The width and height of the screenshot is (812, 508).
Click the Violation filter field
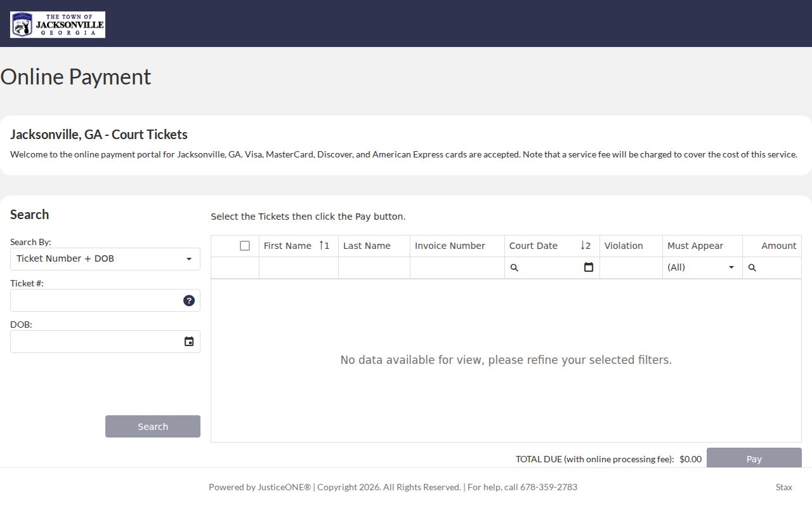(631, 267)
